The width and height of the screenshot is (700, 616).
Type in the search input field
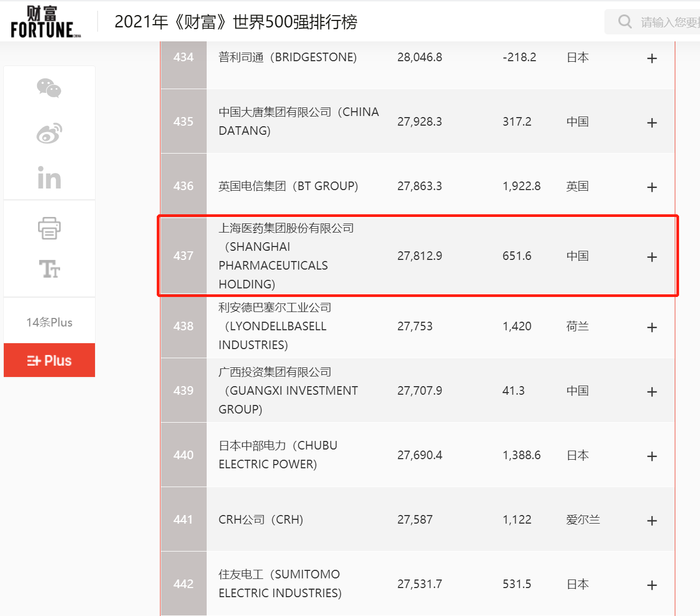coord(669,22)
